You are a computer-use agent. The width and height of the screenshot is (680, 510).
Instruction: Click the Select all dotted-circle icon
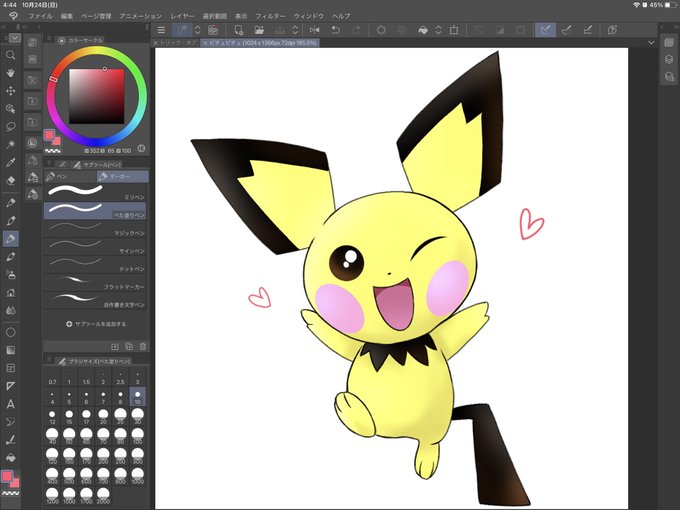pos(381,30)
